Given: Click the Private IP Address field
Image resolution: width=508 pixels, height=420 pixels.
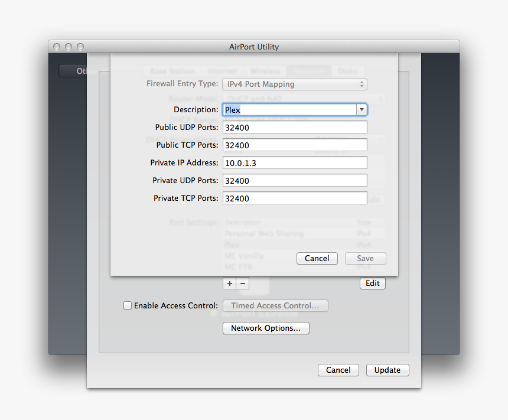Looking at the screenshot, I should click(x=295, y=162).
